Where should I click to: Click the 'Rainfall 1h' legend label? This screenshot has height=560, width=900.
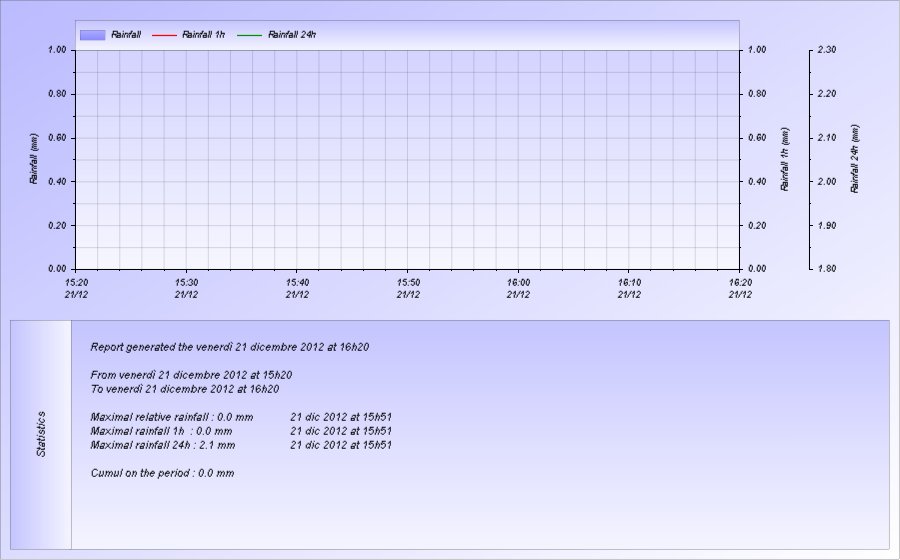coord(203,34)
